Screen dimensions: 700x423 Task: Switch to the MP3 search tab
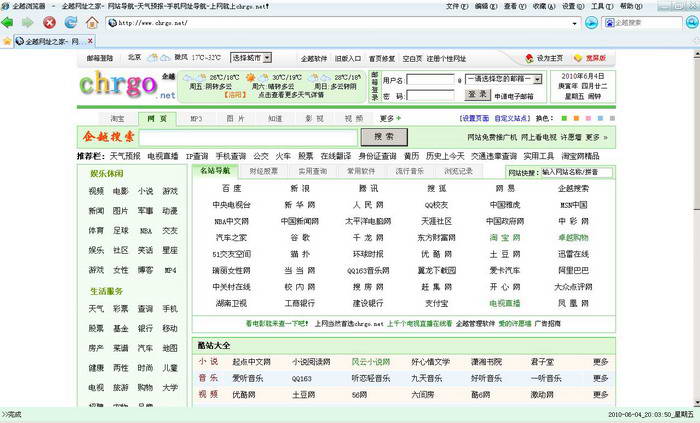click(196, 118)
